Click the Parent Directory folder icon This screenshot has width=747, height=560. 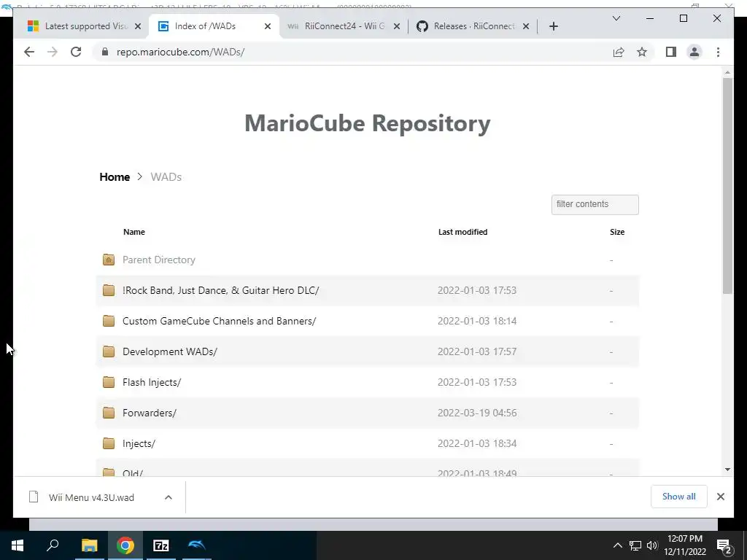pos(109,260)
